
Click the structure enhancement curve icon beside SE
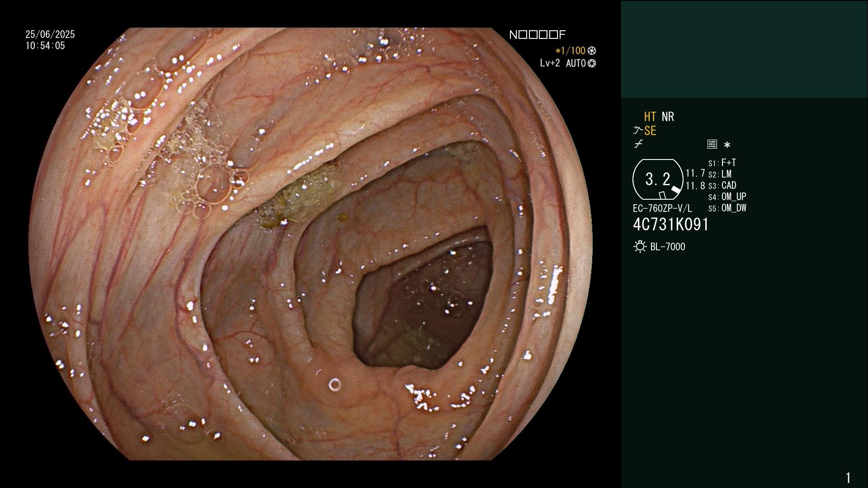pyautogui.click(x=638, y=131)
